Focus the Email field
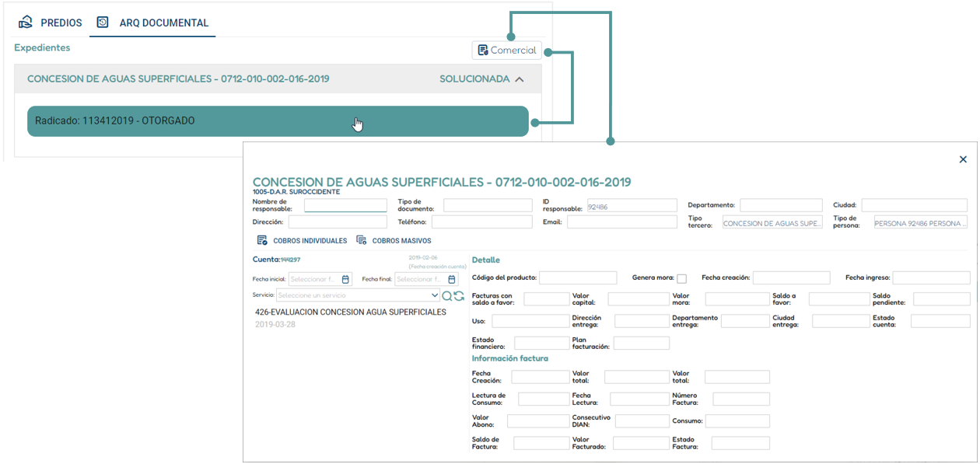Image resolution: width=980 pixels, height=464 pixels. [622, 222]
